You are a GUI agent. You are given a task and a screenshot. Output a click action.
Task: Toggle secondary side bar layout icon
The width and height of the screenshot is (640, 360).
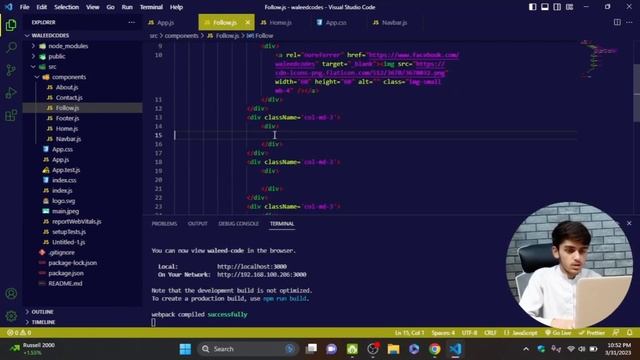[x=557, y=7]
